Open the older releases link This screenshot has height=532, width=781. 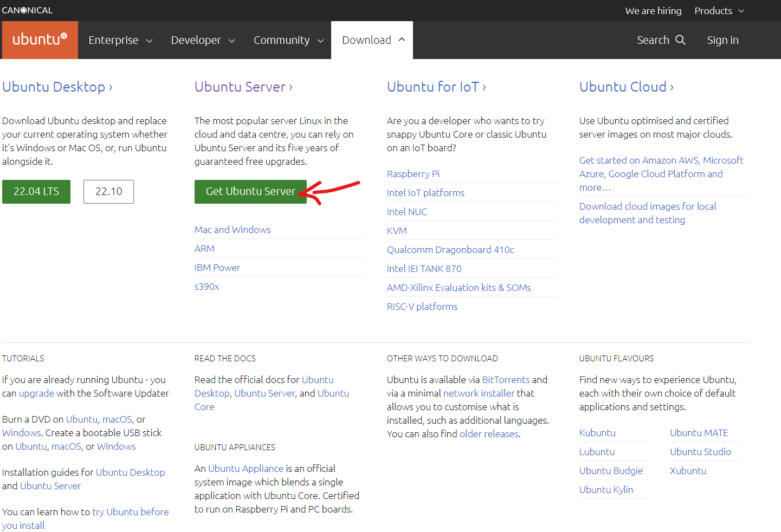click(489, 434)
